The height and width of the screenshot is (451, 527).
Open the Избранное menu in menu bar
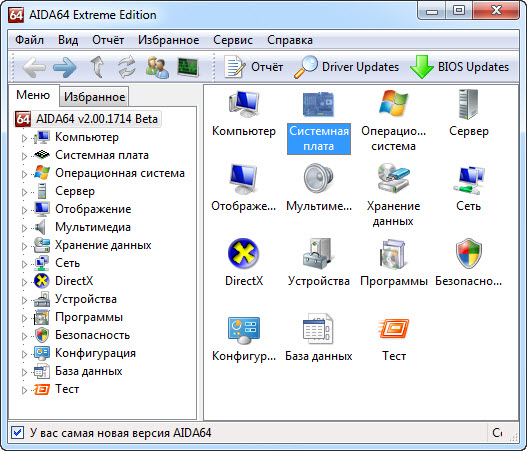pos(168,40)
